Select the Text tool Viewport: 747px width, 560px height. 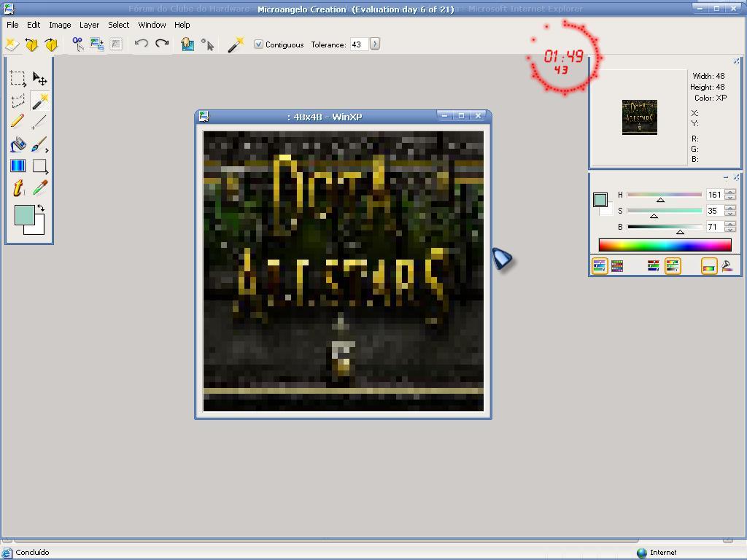[x=18, y=187]
